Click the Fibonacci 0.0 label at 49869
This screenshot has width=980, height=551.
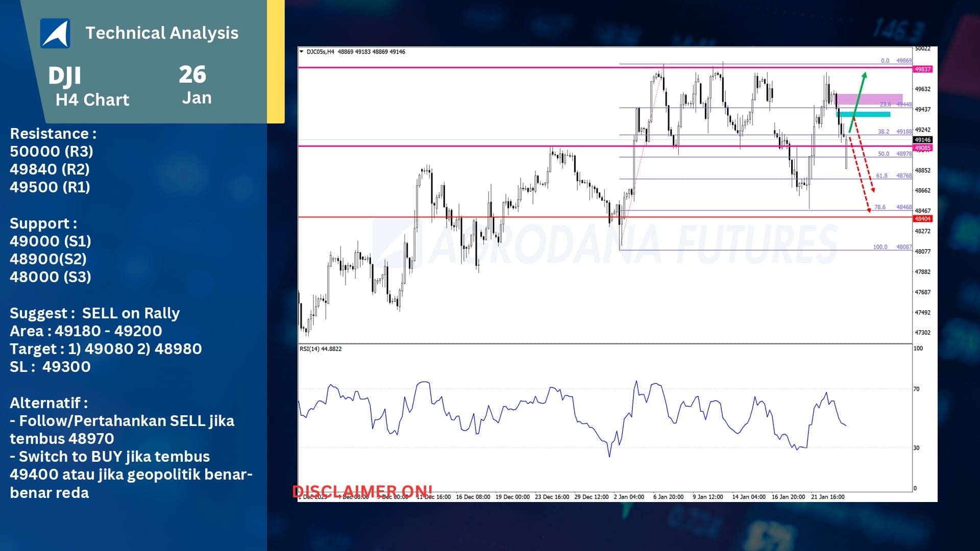(x=885, y=61)
